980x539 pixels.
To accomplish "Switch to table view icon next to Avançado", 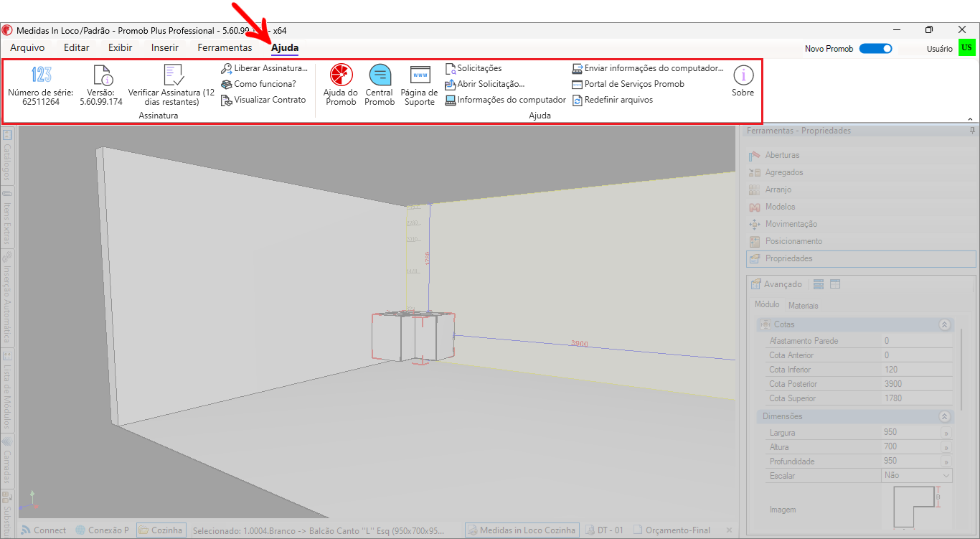I will click(835, 284).
